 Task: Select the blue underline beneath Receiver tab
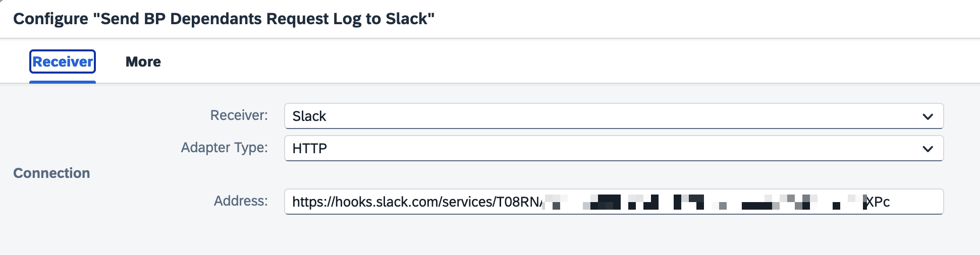tap(63, 82)
